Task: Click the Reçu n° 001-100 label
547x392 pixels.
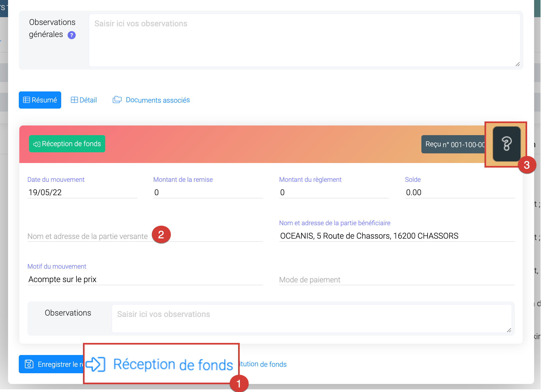Action: (x=454, y=145)
